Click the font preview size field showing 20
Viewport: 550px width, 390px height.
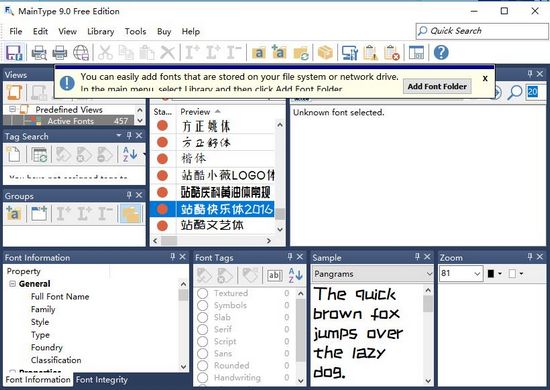click(x=536, y=92)
